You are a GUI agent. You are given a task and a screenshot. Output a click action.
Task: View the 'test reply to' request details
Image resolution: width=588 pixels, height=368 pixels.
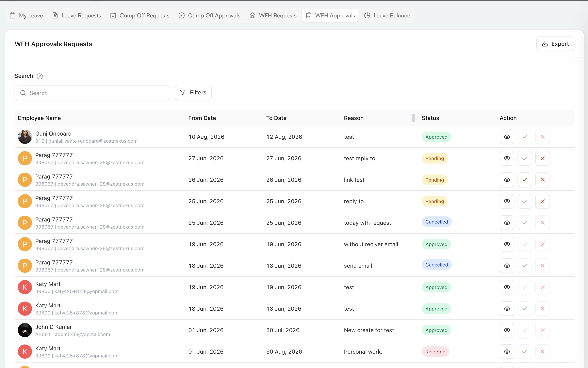[507, 158]
